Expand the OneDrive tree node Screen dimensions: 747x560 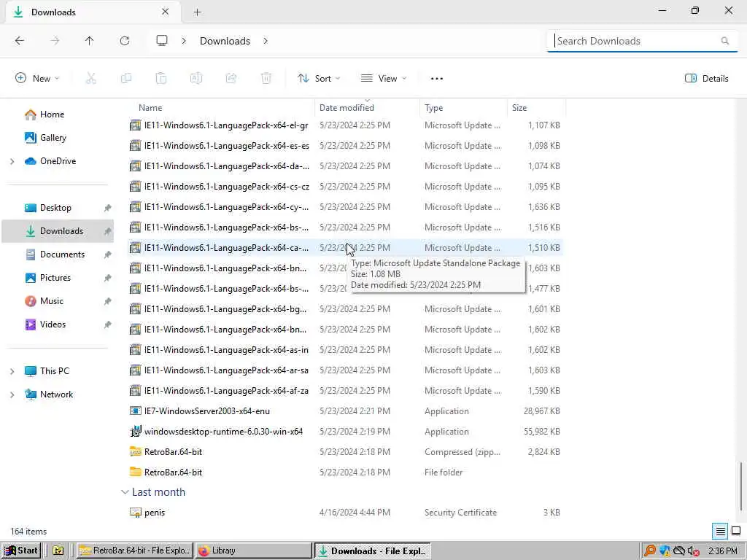pos(12,161)
